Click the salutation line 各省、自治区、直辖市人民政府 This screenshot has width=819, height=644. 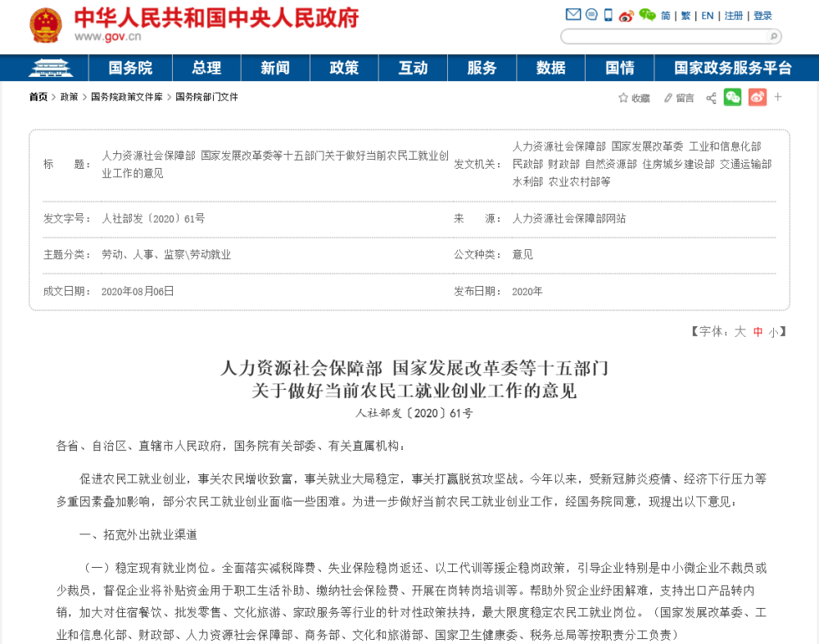[x=140, y=446]
